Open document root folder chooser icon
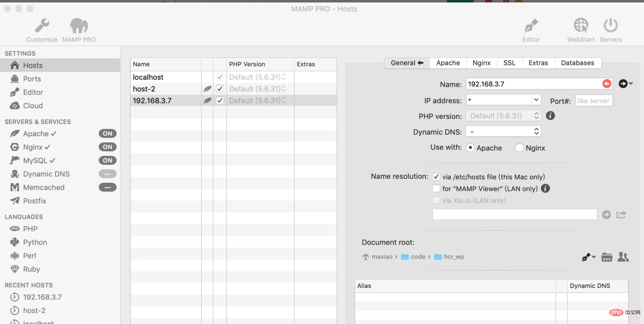Screen dimensions: 644x324 (607, 257)
